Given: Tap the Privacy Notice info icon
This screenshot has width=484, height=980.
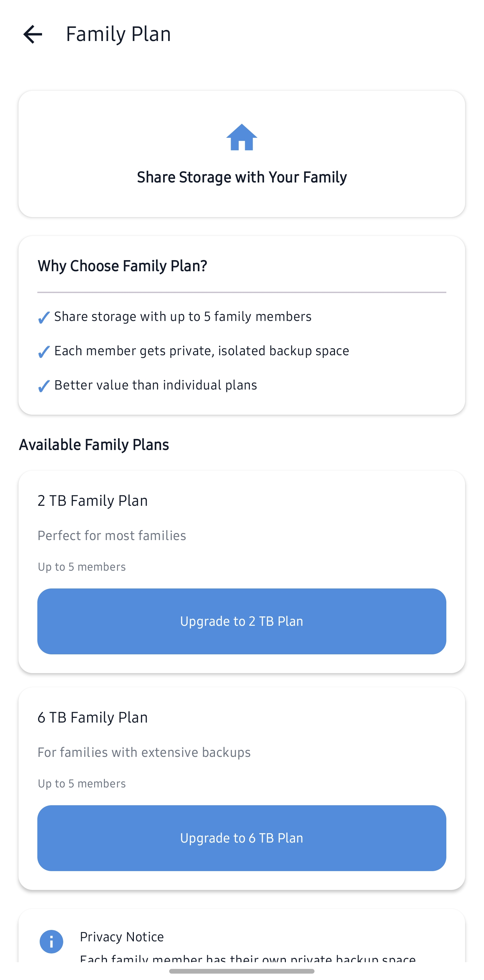Looking at the screenshot, I should 51,941.
